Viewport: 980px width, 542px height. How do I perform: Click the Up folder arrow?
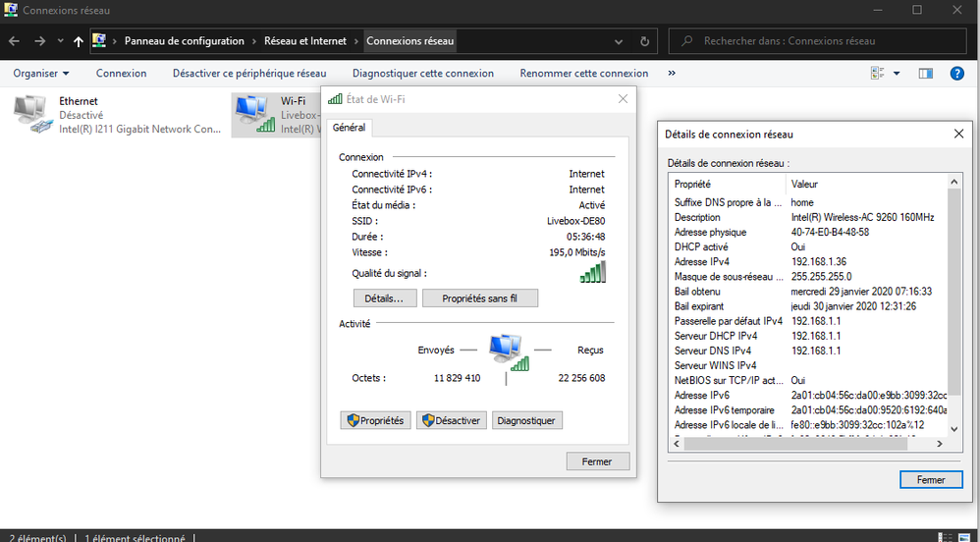click(78, 41)
